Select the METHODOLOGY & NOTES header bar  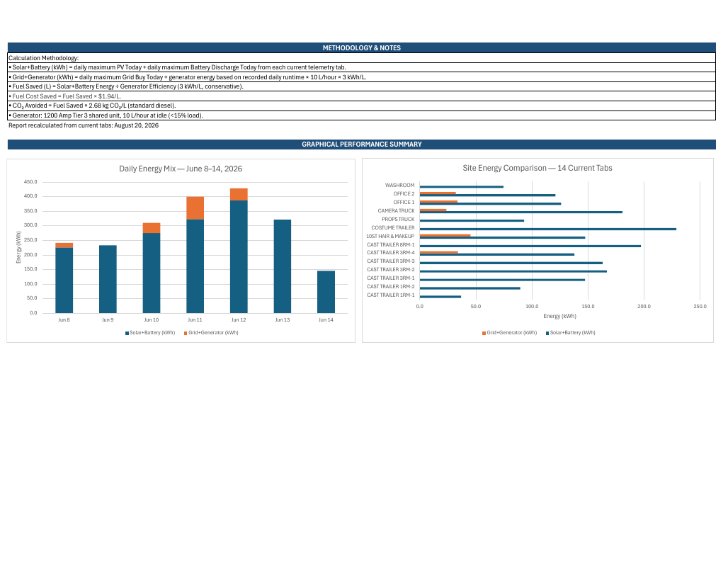(x=362, y=48)
